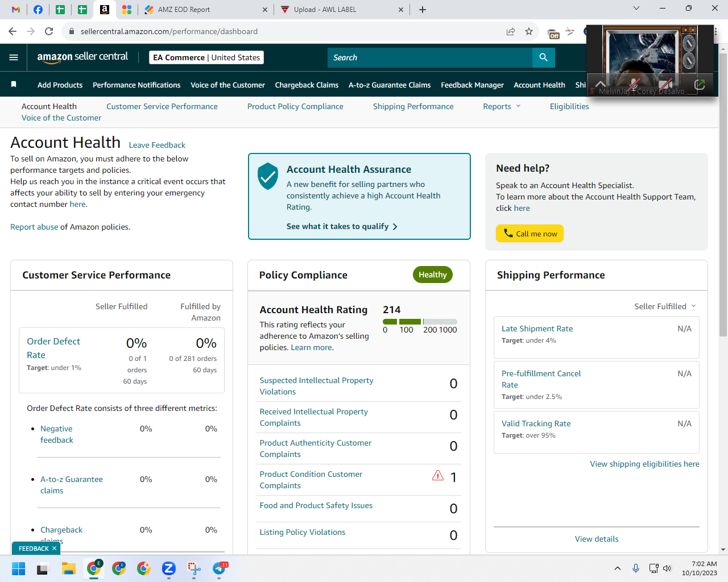The width and height of the screenshot is (728, 582).
Task: Open the EA Commerce United States account switcher
Action: tap(206, 57)
